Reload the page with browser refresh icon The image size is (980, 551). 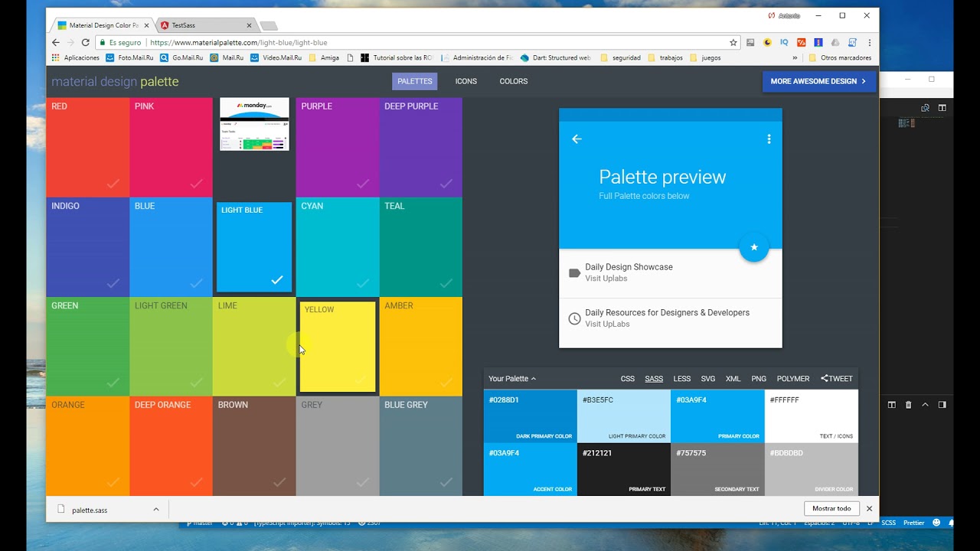tap(85, 43)
